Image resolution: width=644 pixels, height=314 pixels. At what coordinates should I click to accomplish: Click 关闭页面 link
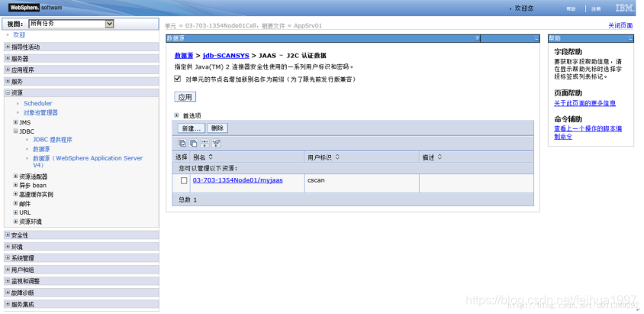[620, 25]
